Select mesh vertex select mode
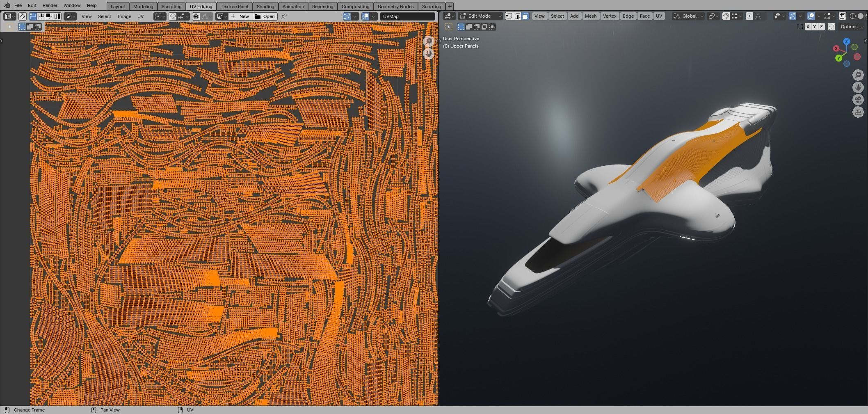 (509, 16)
